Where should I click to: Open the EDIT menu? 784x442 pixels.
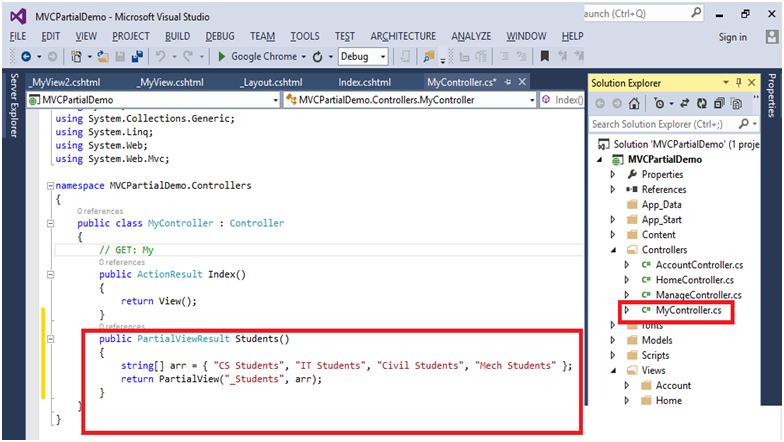50,36
